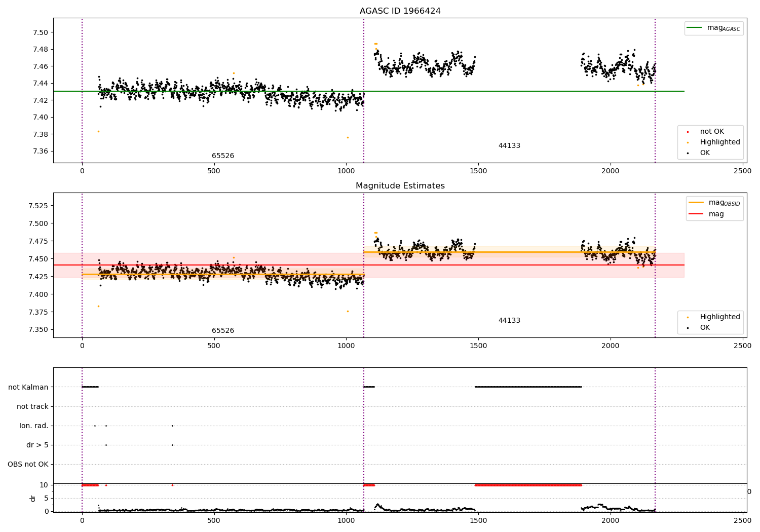Click the plot title AGASC ID 1966424
This screenshot has width=760, height=532.
pos(400,11)
